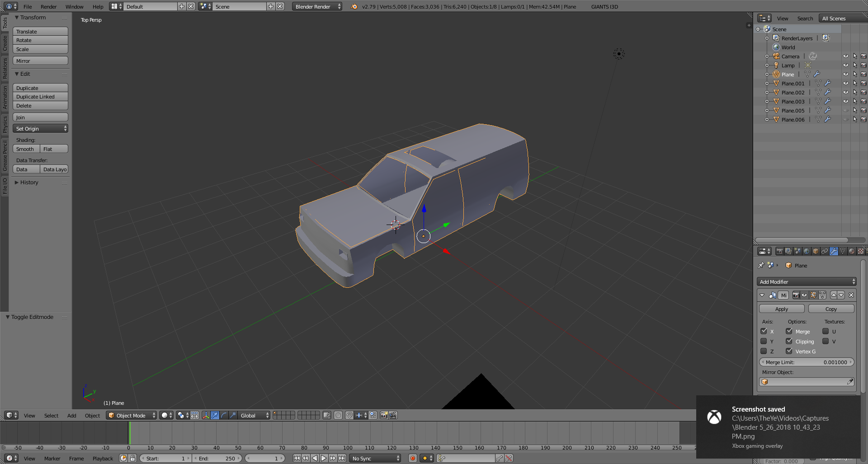
Task: Toggle the Clipping option checkbox
Action: click(789, 341)
